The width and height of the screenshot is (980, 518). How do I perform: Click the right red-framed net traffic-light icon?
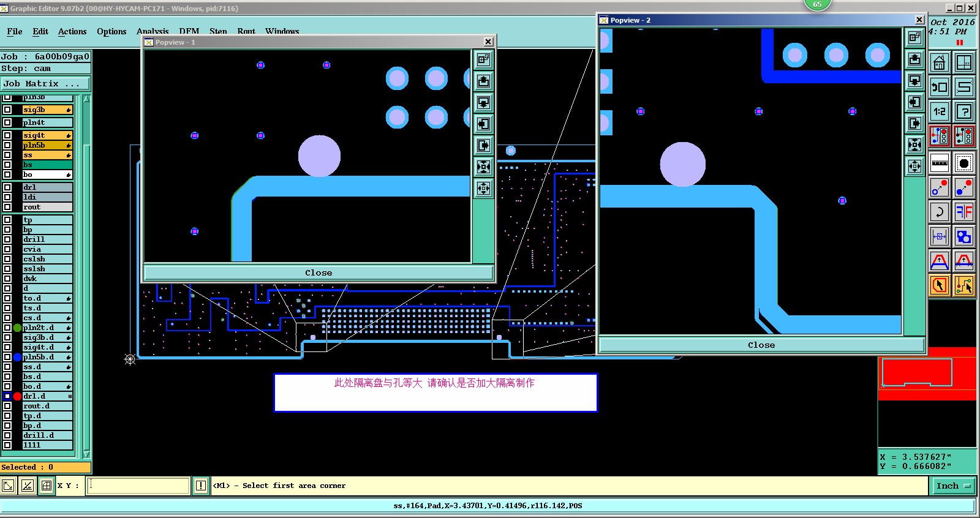coord(964,136)
